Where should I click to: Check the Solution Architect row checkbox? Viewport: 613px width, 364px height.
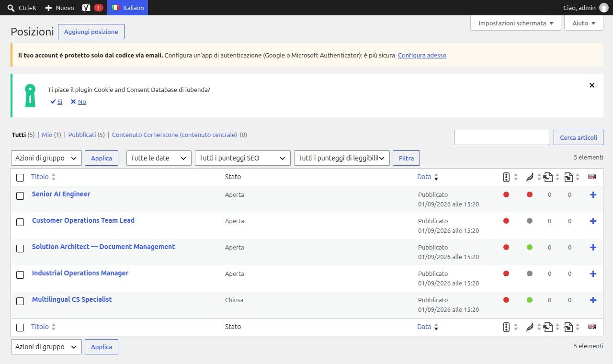pyautogui.click(x=20, y=249)
